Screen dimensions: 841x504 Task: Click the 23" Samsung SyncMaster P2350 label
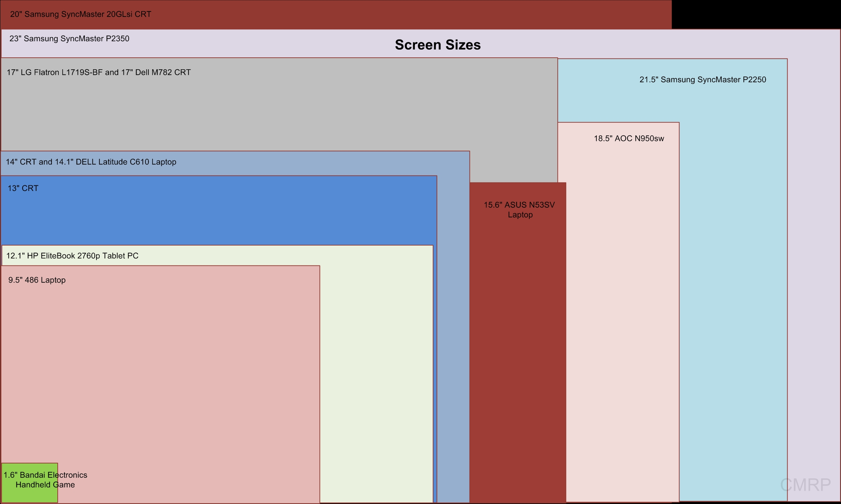coord(69,38)
